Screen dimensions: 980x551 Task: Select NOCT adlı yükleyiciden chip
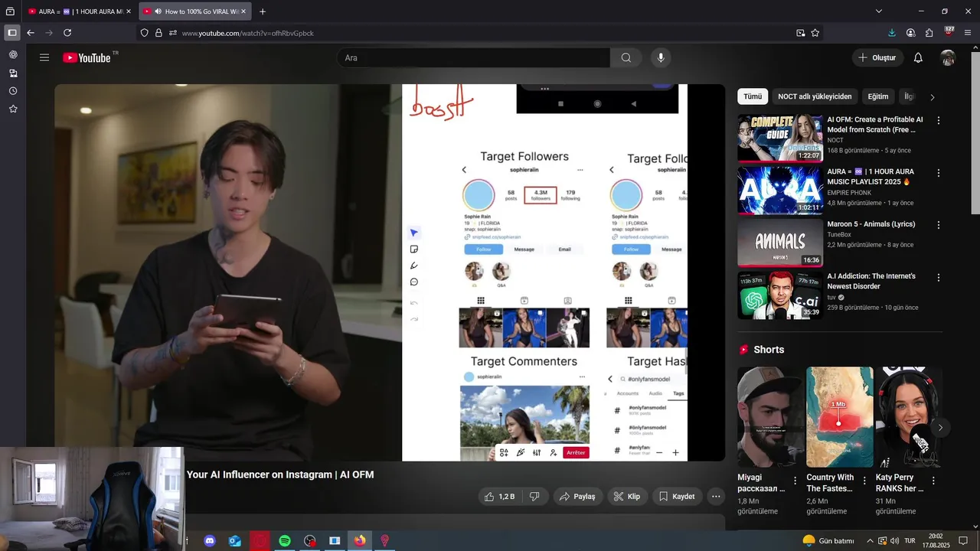[815, 96]
